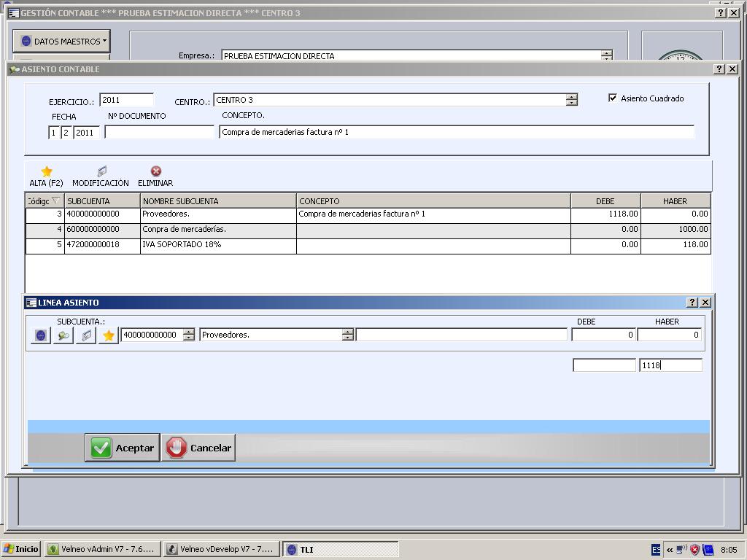Click the blue globe button beside SUBCUENTA
The image size is (747, 560).
click(x=41, y=335)
